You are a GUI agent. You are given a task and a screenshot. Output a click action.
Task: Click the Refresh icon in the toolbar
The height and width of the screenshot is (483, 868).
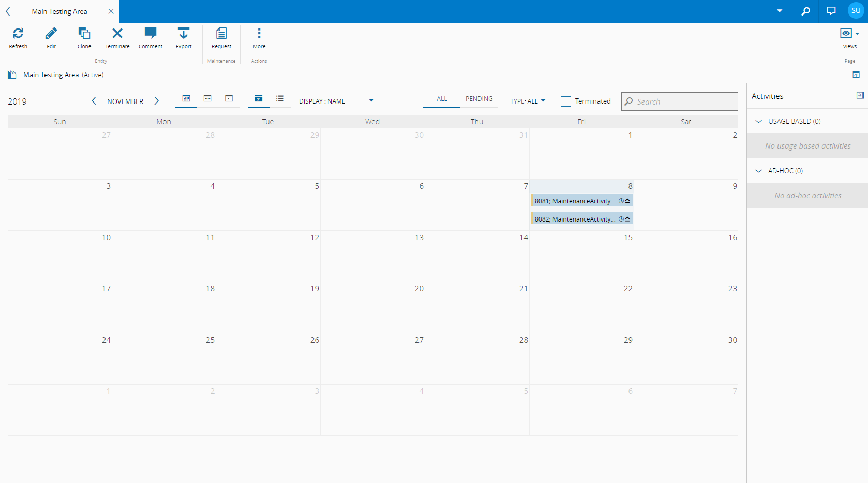tap(18, 38)
